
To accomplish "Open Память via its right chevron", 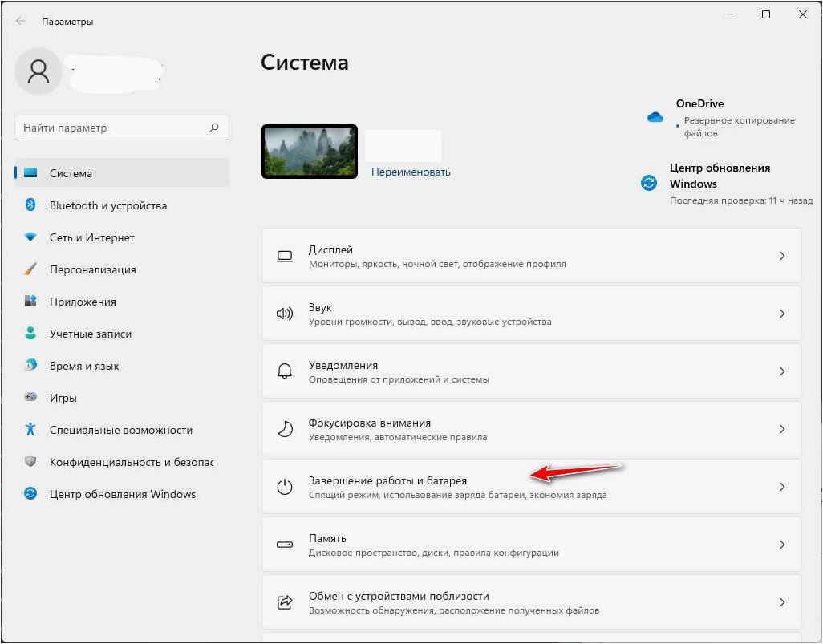I will point(782,545).
